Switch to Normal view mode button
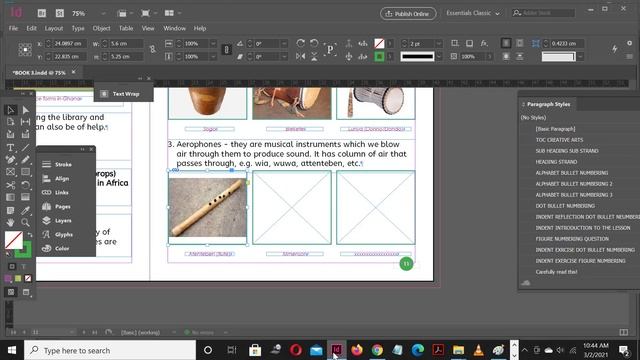The width and height of the screenshot is (640, 360). (x=11, y=292)
